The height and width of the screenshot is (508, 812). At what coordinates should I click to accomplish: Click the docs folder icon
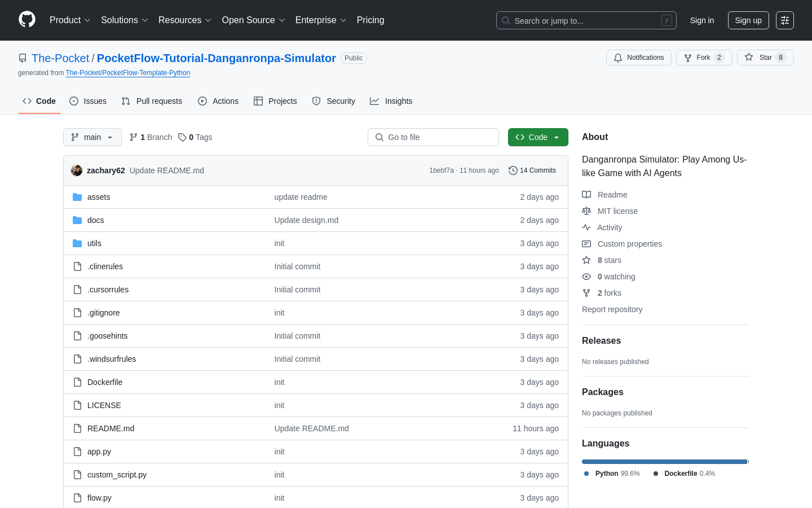[x=77, y=220]
